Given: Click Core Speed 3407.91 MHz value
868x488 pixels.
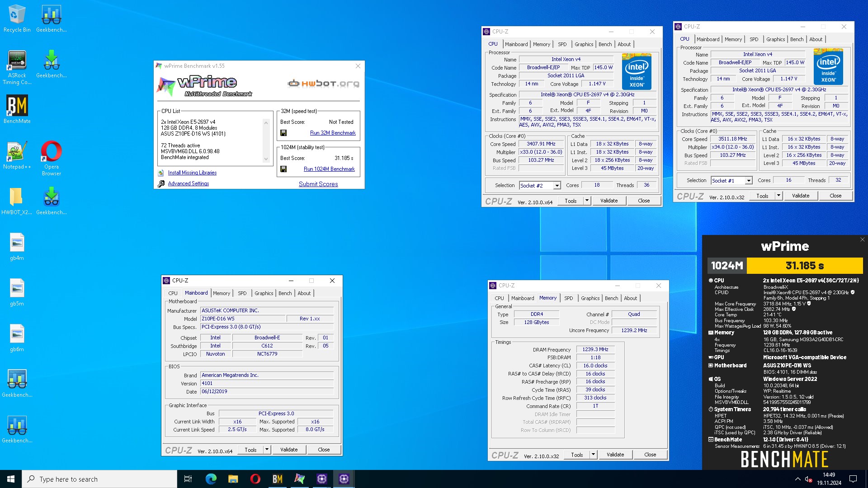Looking at the screenshot, I should (x=541, y=144).
